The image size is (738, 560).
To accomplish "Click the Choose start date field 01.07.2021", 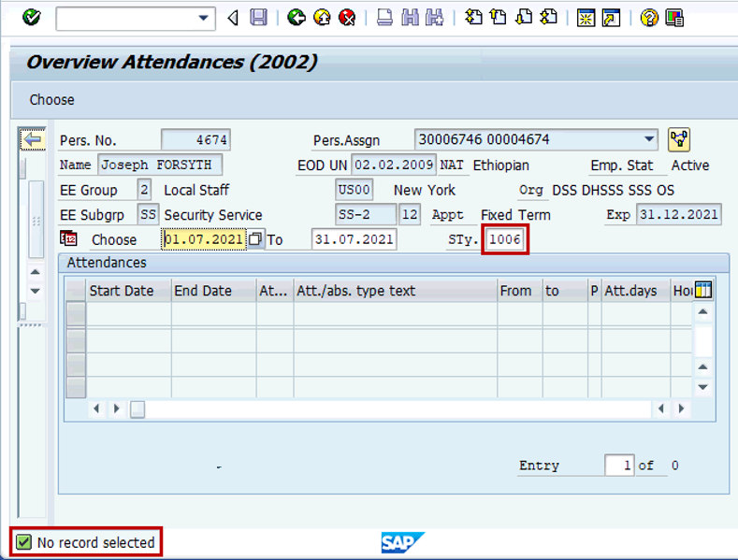I will [x=204, y=239].
